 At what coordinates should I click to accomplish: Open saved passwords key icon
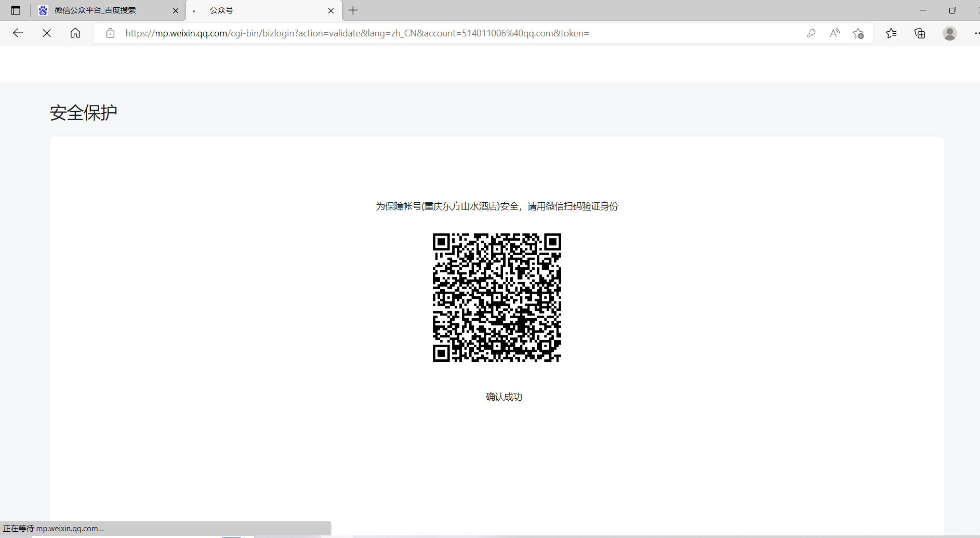click(811, 33)
